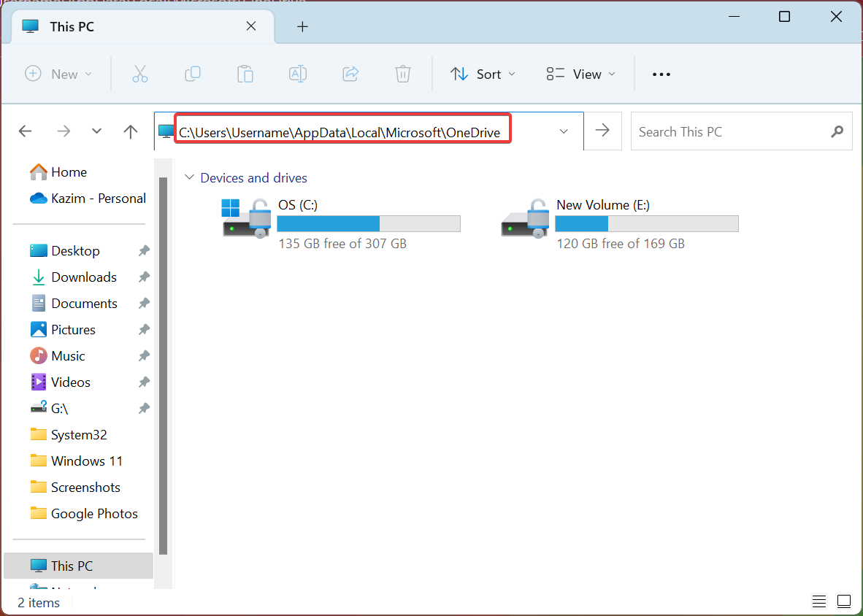Click the Rename icon in toolbar

(x=297, y=74)
